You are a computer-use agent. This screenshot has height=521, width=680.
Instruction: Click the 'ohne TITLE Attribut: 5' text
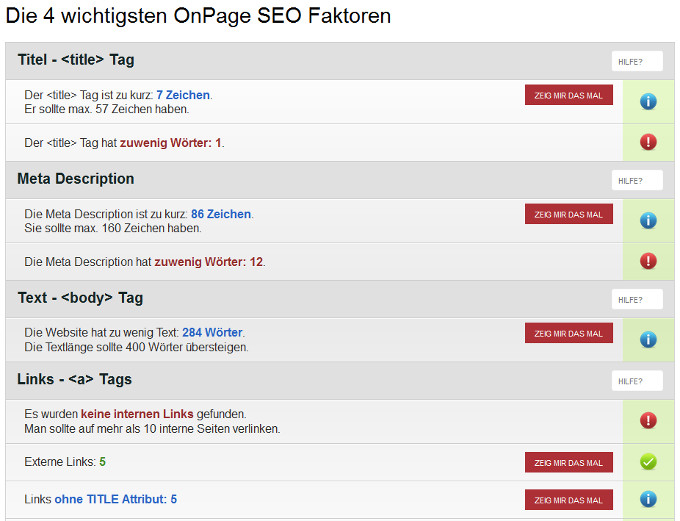tap(115, 499)
